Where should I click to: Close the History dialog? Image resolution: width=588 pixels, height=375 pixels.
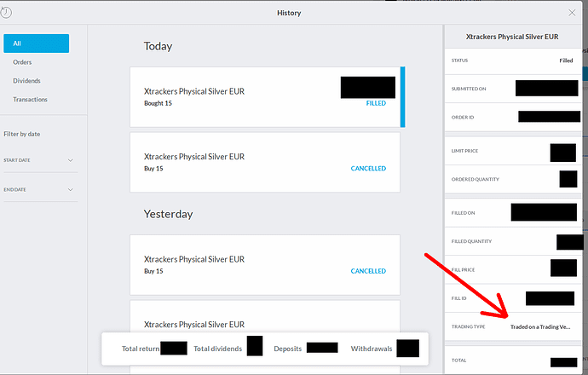click(572, 13)
